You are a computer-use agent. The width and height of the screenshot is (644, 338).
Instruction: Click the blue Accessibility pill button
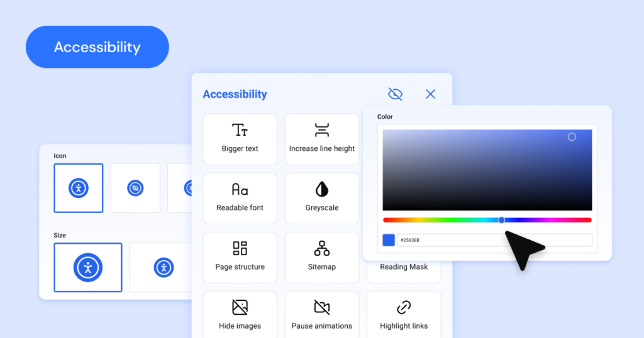pos(97,47)
